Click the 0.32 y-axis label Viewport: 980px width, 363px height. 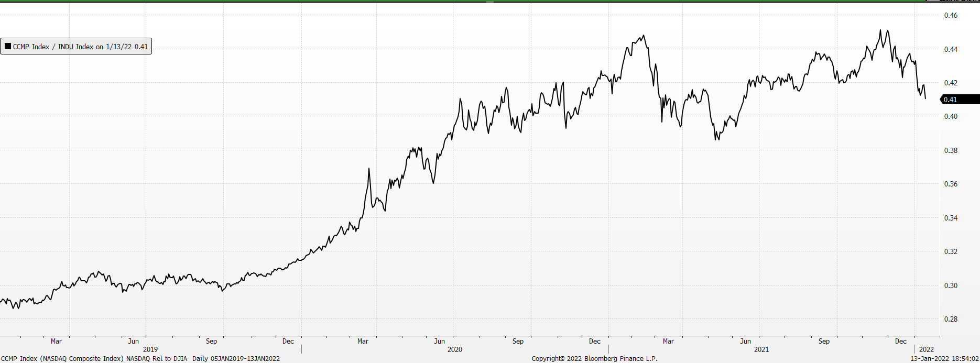(951, 251)
